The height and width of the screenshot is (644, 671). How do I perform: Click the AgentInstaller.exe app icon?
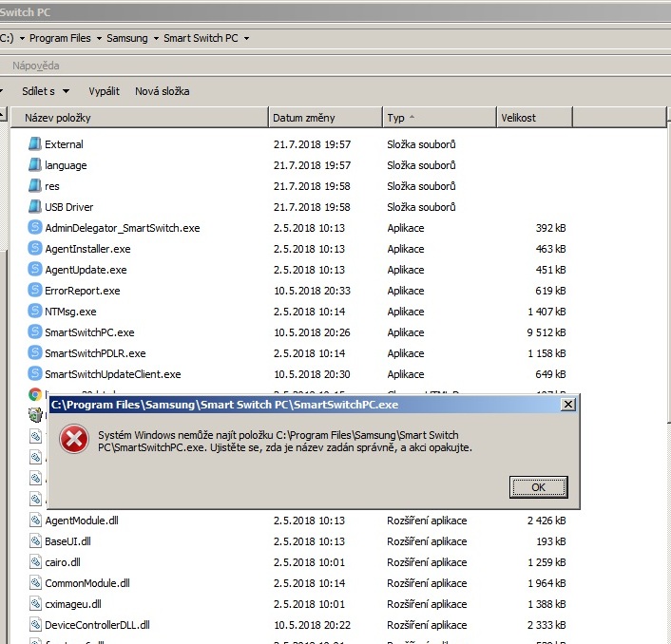pyautogui.click(x=35, y=249)
